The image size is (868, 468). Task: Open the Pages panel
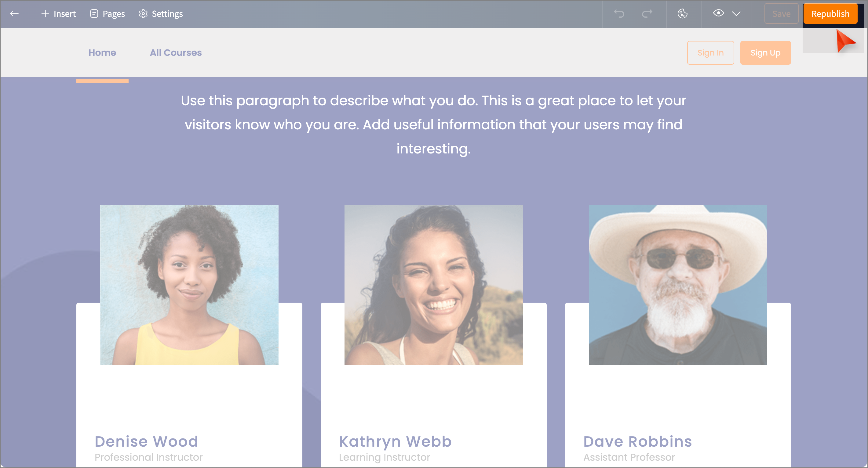tap(108, 14)
